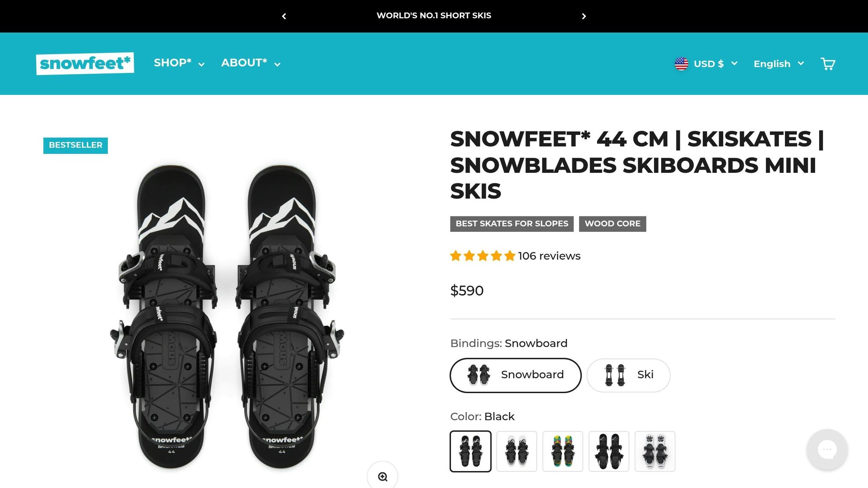The width and height of the screenshot is (868, 488).
Task: Click the five-star rating icons
Action: 482,256
